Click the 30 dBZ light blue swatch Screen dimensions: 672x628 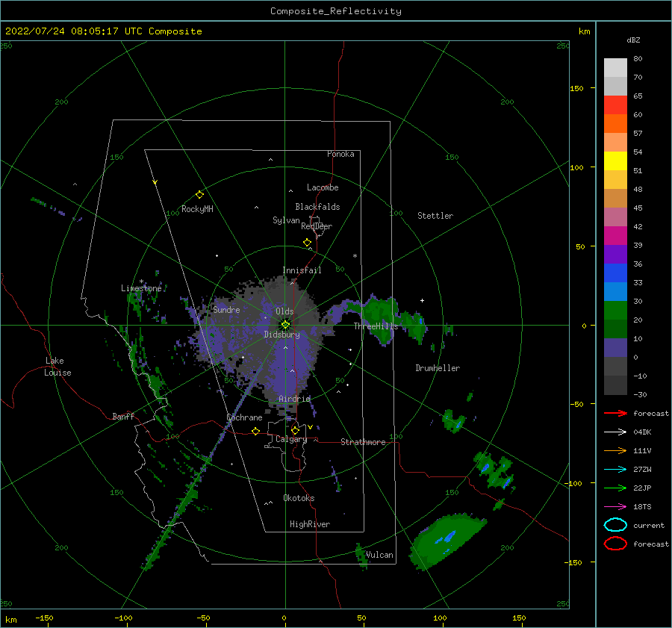(615, 291)
